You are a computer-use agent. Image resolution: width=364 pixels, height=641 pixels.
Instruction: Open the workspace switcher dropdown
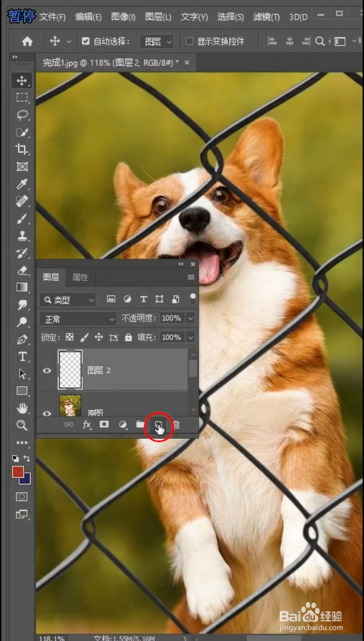343,41
